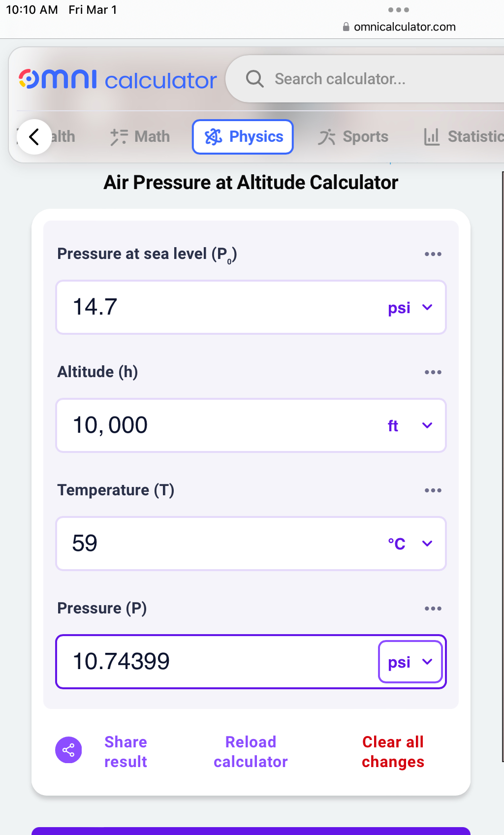Tap the browser three-dot menu at top

(399, 10)
